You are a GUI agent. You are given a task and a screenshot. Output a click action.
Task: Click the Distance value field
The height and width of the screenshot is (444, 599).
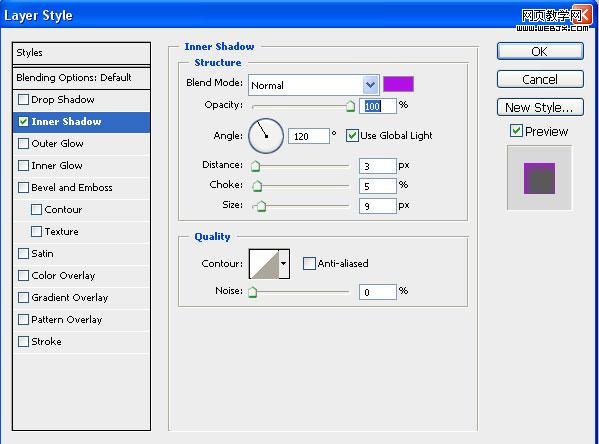tap(378, 166)
